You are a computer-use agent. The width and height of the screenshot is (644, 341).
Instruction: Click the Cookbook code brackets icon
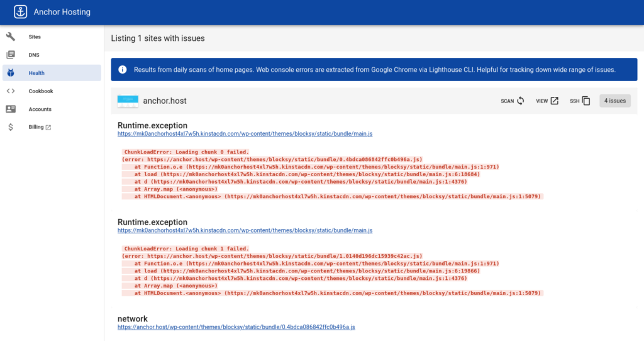(11, 91)
